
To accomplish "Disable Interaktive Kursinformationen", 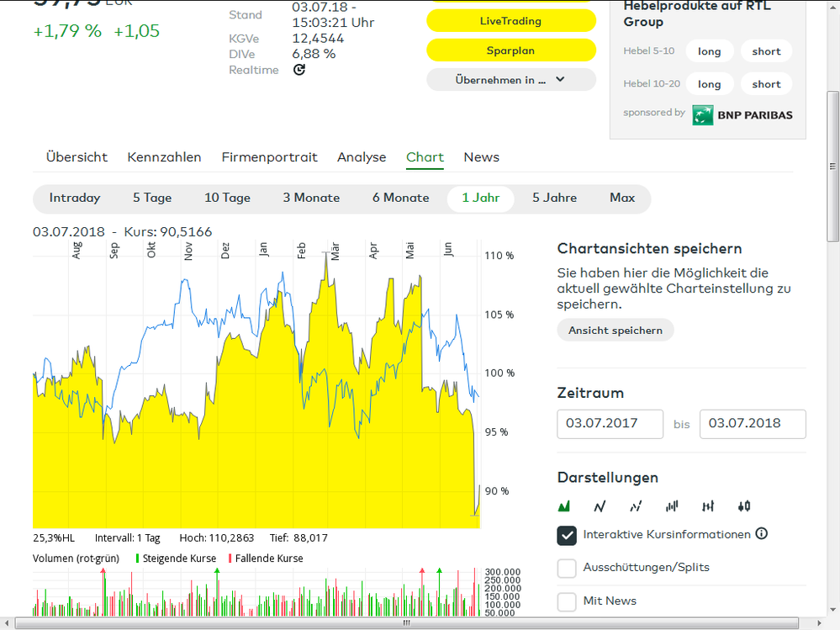I will tap(566, 534).
